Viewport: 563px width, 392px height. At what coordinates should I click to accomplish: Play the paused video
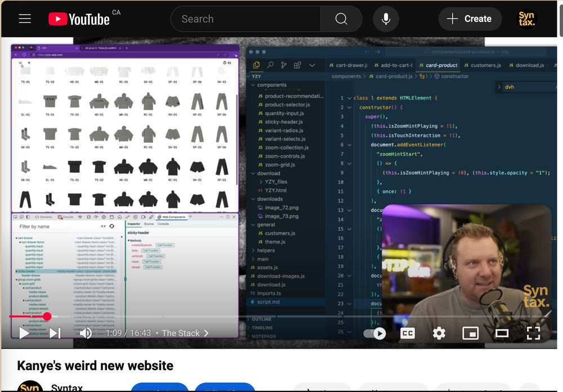pyautogui.click(x=24, y=333)
